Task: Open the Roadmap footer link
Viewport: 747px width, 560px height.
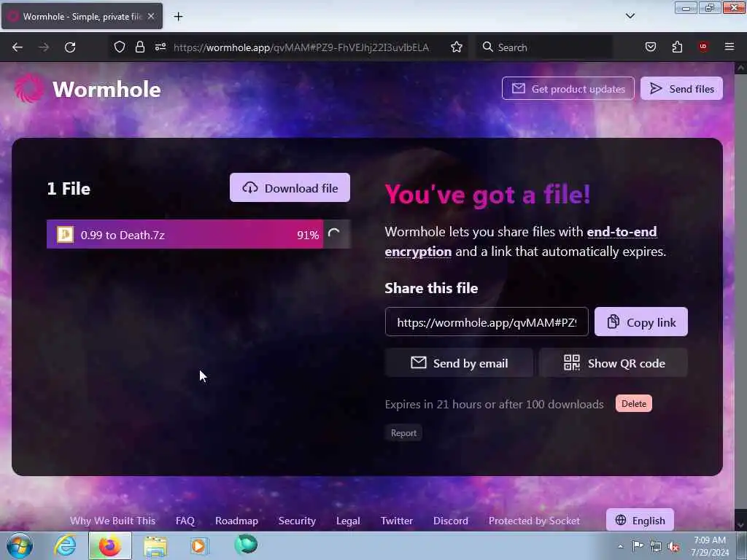Action: pyautogui.click(x=237, y=521)
